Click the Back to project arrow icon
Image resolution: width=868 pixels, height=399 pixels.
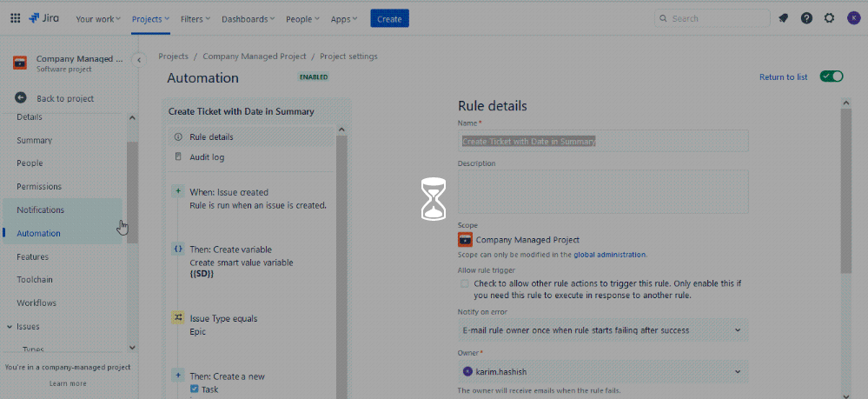21,98
